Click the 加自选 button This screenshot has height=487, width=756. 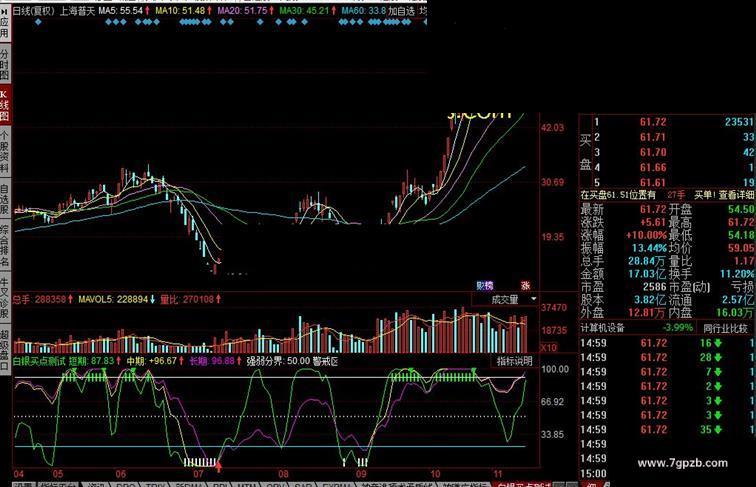[x=402, y=11]
